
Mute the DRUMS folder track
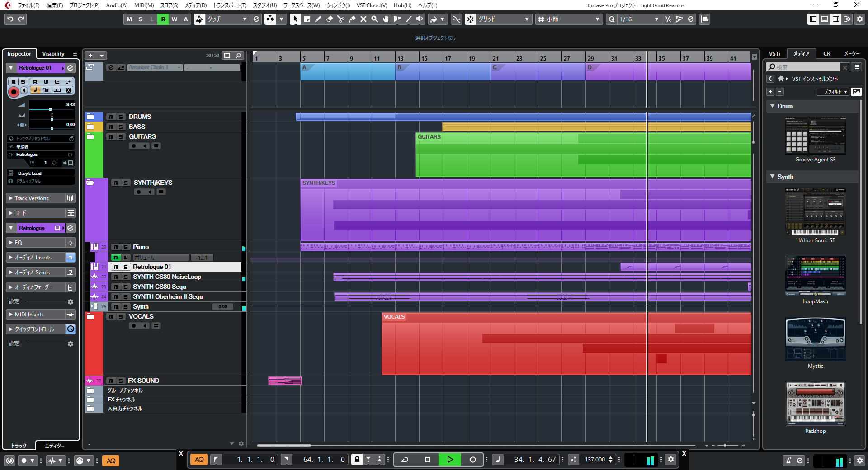click(111, 117)
